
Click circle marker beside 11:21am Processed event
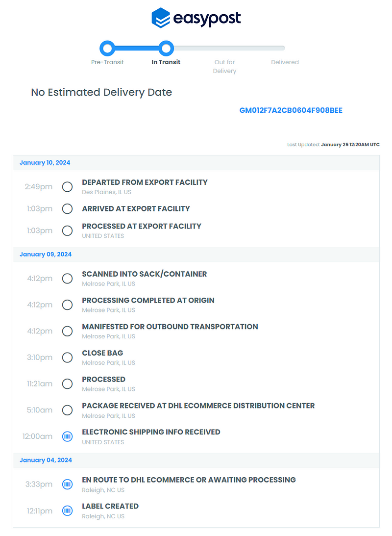coord(67,384)
